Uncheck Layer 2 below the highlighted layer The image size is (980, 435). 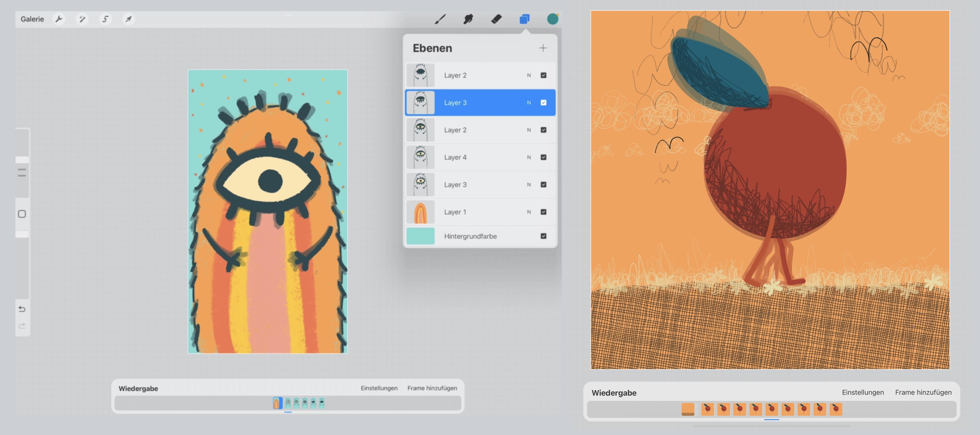coord(544,130)
